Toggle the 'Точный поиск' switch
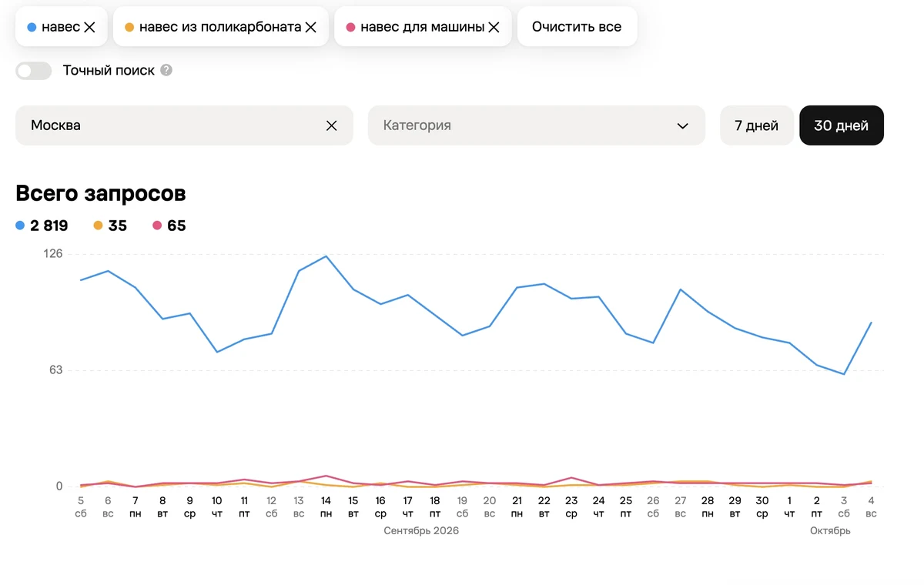Screen dimensions: 924x585 point(34,71)
